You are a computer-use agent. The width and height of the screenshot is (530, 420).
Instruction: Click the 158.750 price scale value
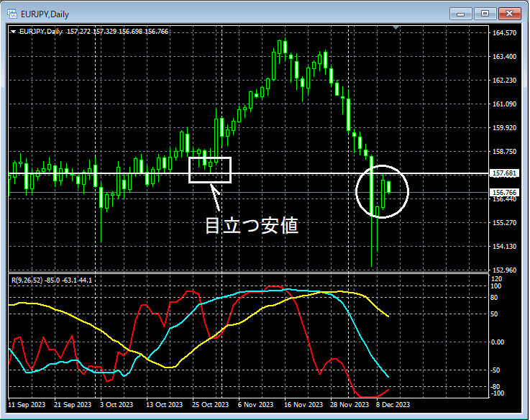[x=504, y=152]
